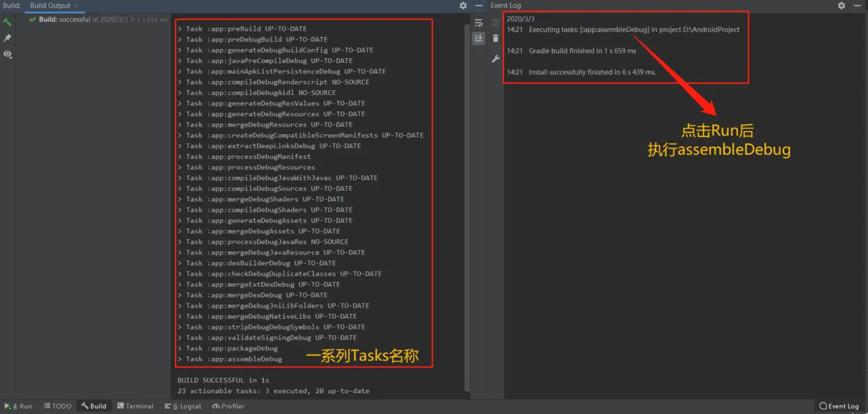Expand Task :app:javaPreCompileDebug entry
The height and width of the screenshot is (414, 868).
(x=180, y=61)
